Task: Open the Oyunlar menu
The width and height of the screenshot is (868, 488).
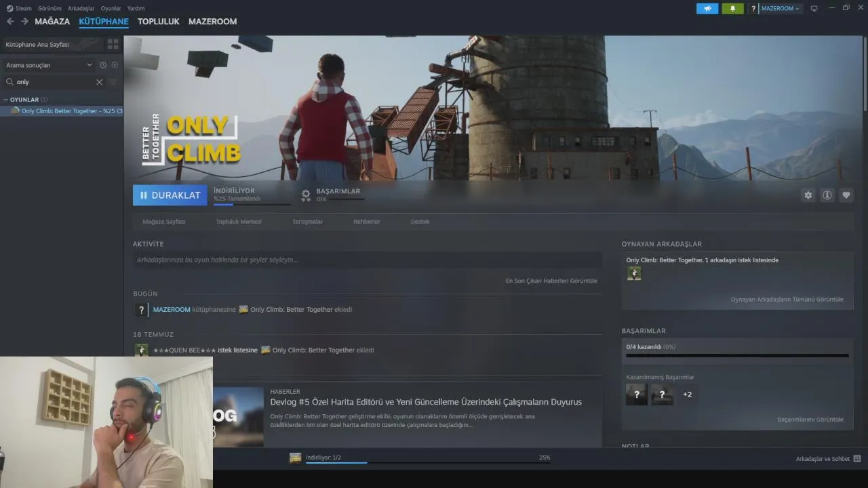Action: pyautogui.click(x=111, y=8)
